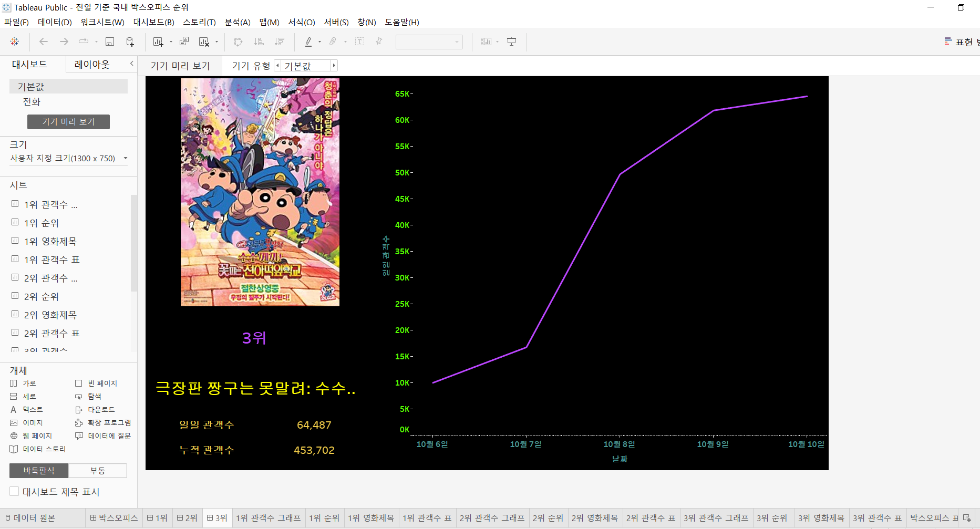The height and width of the screenshot is (529, 980).
Task: Click the highlight pen icon
Action: [308, 42]
